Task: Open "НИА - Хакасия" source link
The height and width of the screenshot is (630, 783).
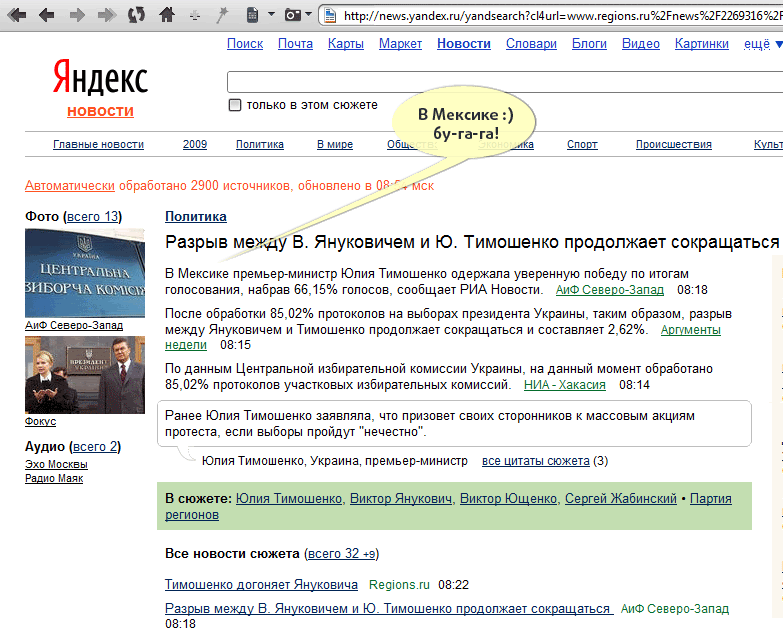Action: 565,385
